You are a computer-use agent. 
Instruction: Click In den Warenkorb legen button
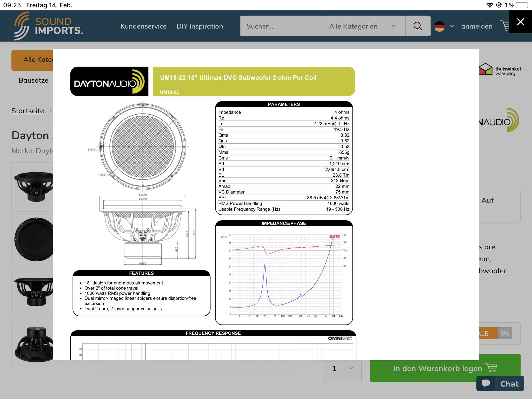tap(445, 368)
